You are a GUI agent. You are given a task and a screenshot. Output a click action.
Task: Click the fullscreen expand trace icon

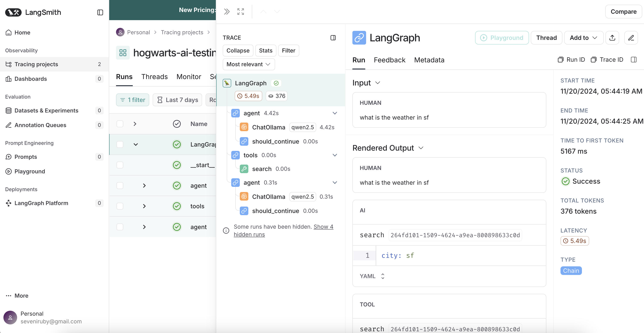click(x=240, y=12)
